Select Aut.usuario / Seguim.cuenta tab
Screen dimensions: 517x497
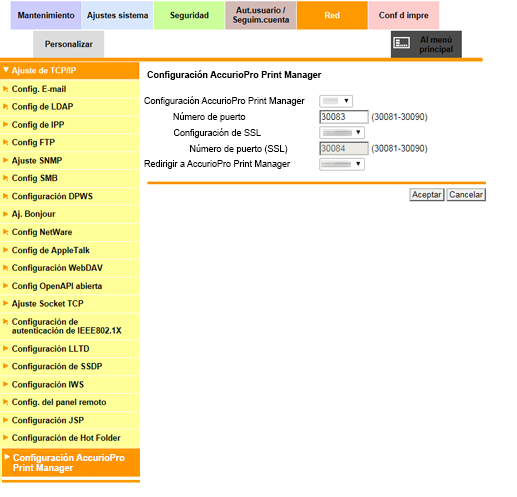[x=261, y=15]
